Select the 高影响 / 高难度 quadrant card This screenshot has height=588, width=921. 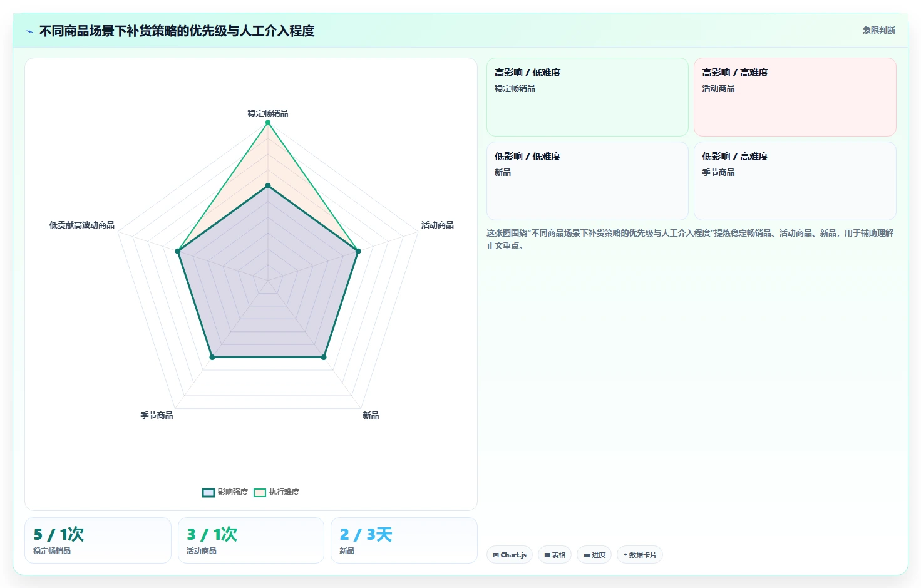[x=795, y=97]
